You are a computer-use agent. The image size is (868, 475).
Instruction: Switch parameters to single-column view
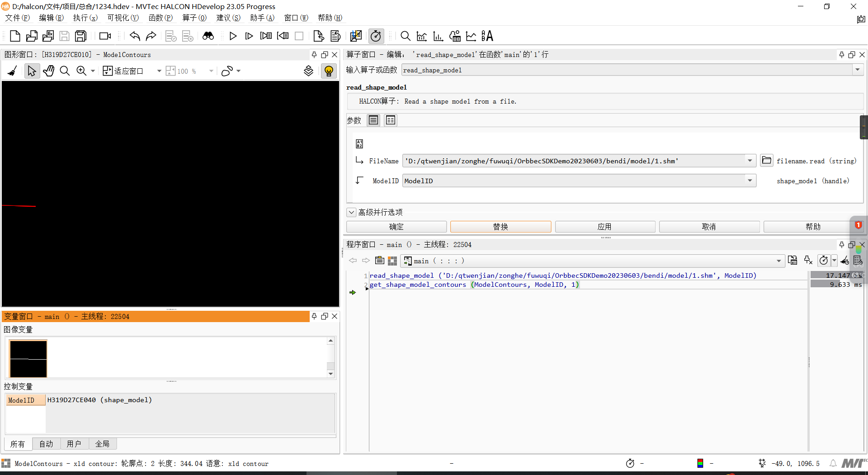click(x=373, y=120)
